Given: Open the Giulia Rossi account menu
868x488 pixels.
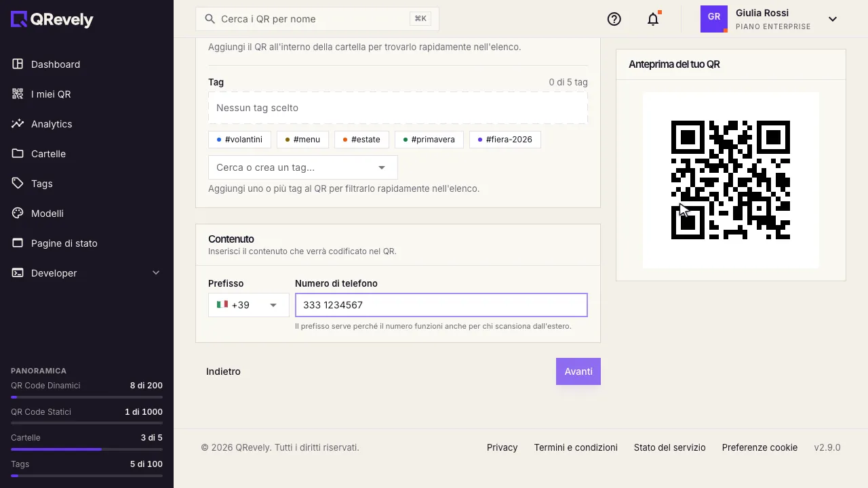Looking at the screenshot, I should (769, 19).
